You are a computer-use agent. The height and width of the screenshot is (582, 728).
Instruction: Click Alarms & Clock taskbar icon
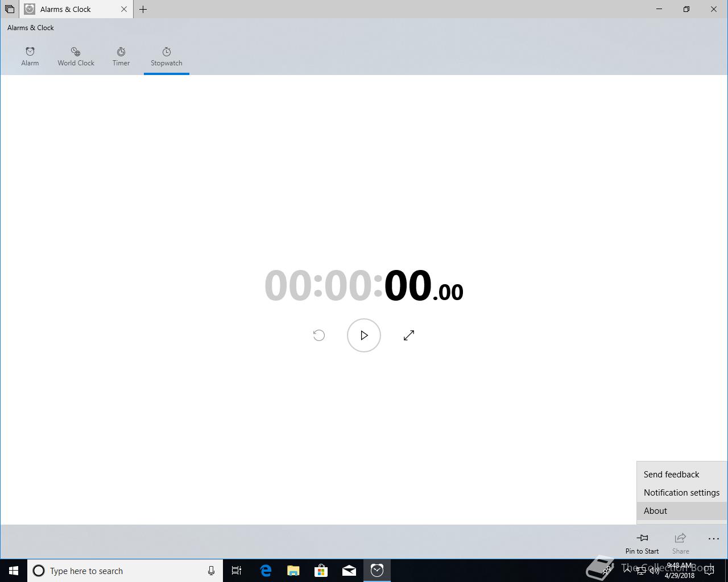[377, 571]
